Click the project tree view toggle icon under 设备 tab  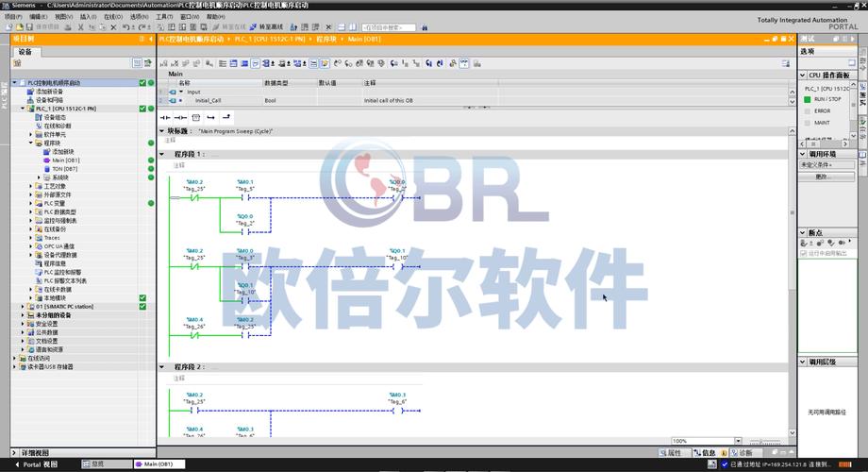pyautogui.click(x=138, y=63)
